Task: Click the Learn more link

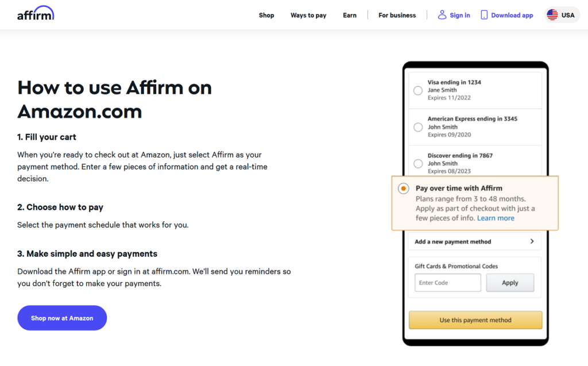Action: coord(496,218)
